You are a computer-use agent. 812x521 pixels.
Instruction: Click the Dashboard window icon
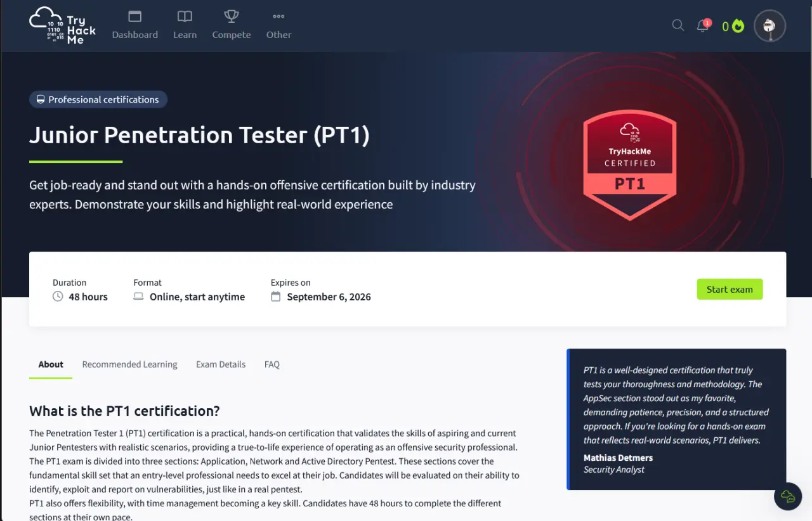pyautogui.click(x=135, y=16)
